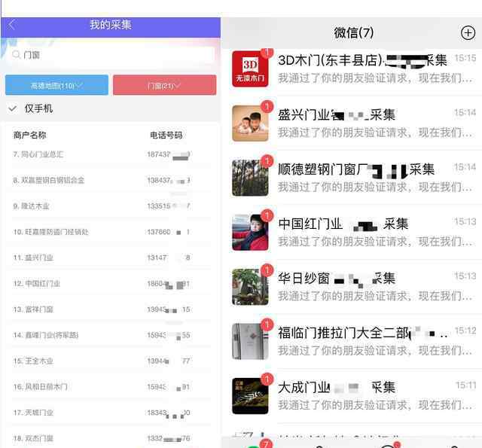Select merchant row 9. 隆达木业
Viewport: 482px width, 448px height.
111,206
